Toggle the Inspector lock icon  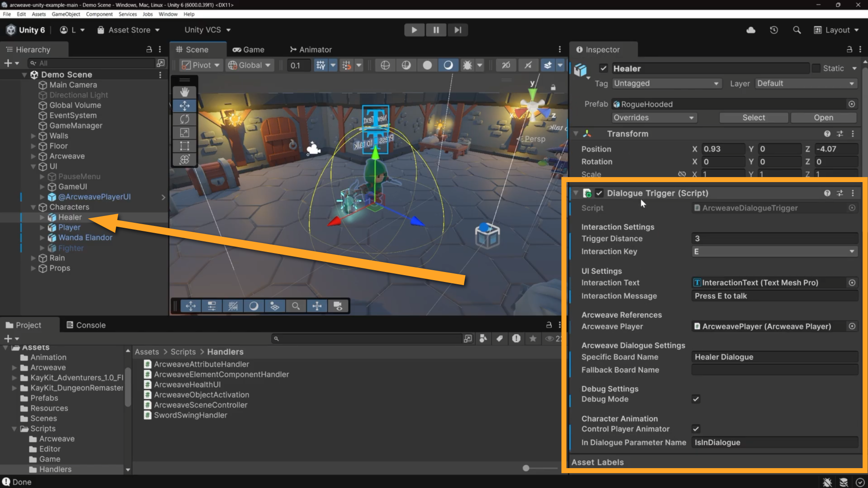pos(849,49)
